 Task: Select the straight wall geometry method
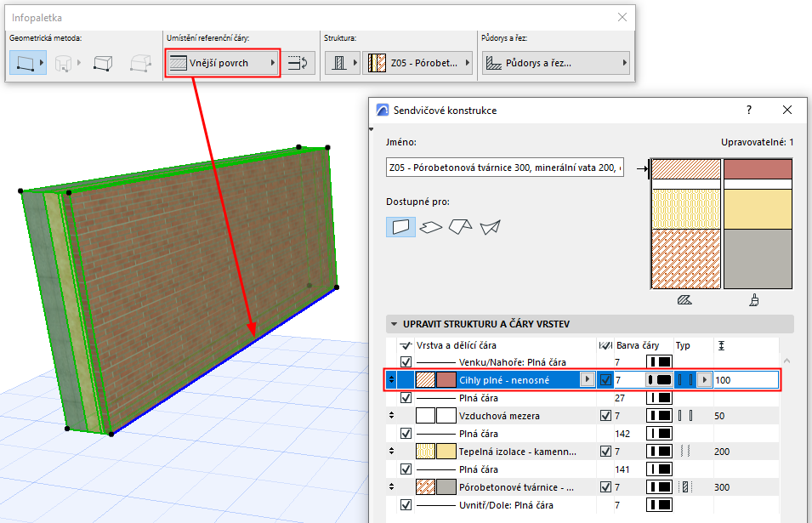(28, 63)
